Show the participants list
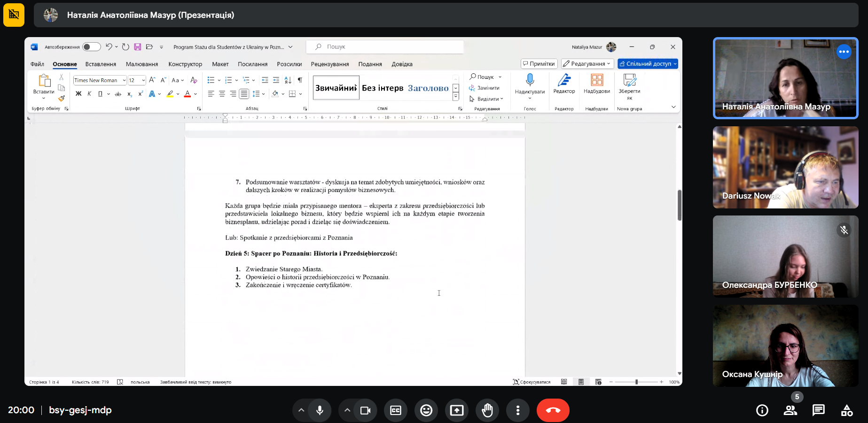Screen dimensions: 868x423 pyautogui.click(x=790, y=410)
